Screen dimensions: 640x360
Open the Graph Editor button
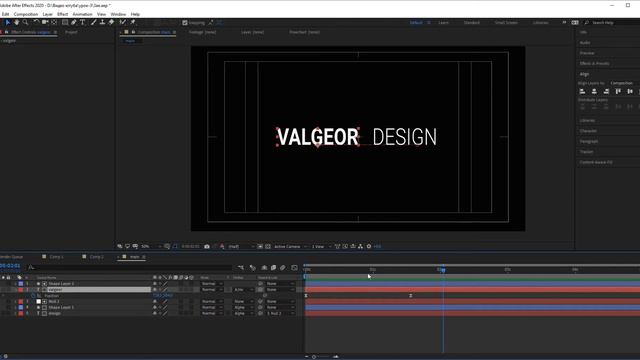click(295, 268)
